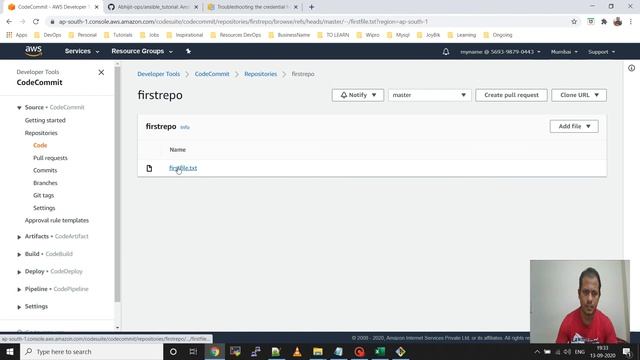Screen dimensions: 640x360
Task: Open Windows notification center icon
Action: (627, 351)
